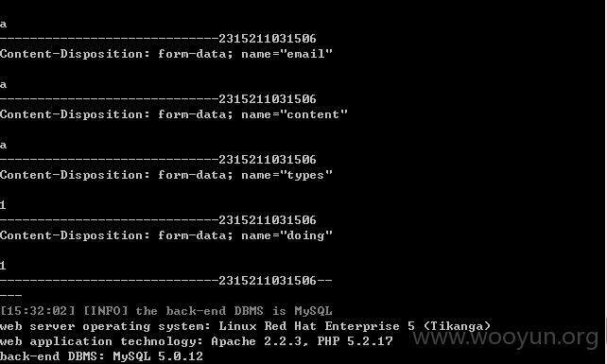
Task: Click the web server operating system line
Action: [x=246, y=326]
